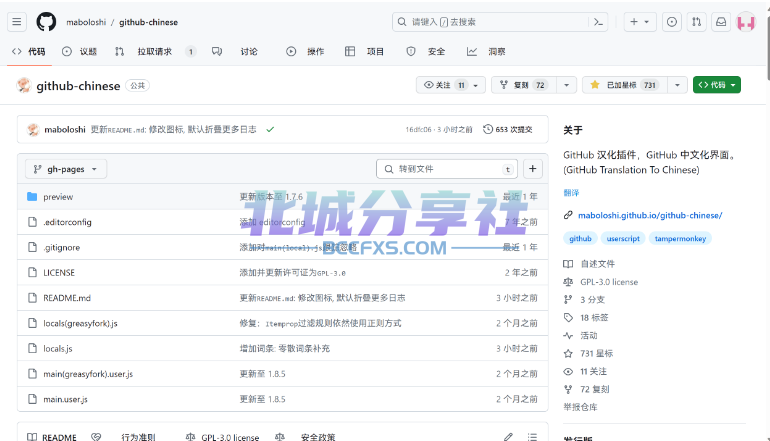This screenshot has height=441, width=770.
Task: Open the README.md file
Action: pos(67,298)
